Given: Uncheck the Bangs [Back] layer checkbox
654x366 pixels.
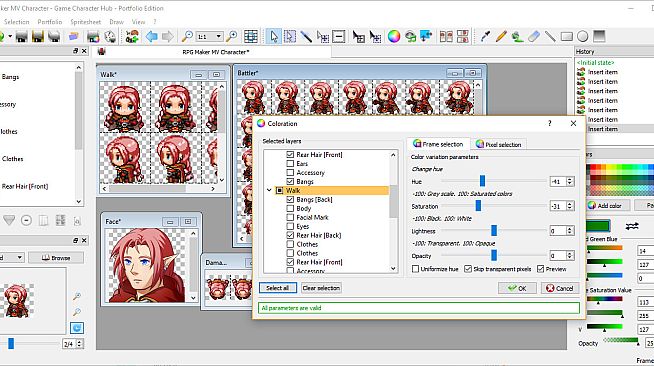Looking at the screenshot, I should [x=290, y=200].
